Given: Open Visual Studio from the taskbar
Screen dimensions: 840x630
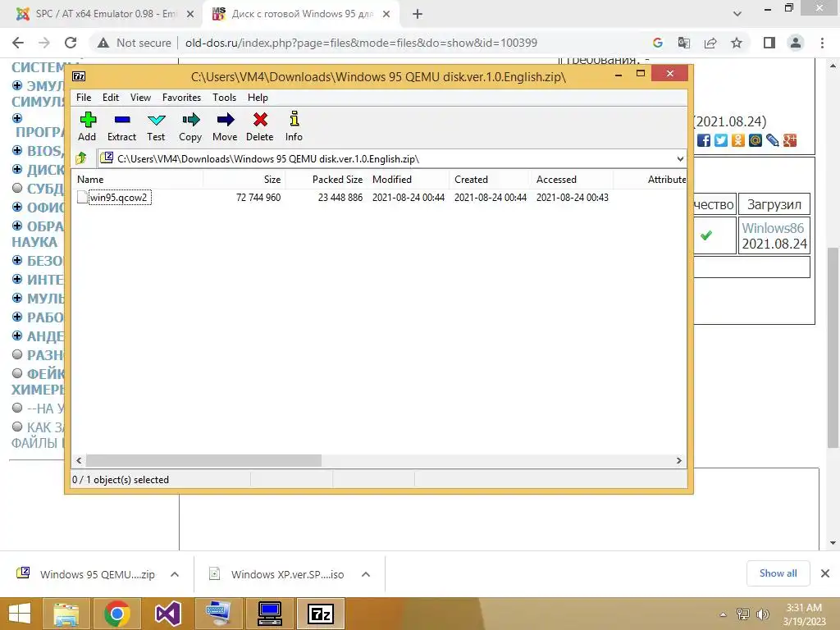Looking at the screenshot, I should coord(167,614).
